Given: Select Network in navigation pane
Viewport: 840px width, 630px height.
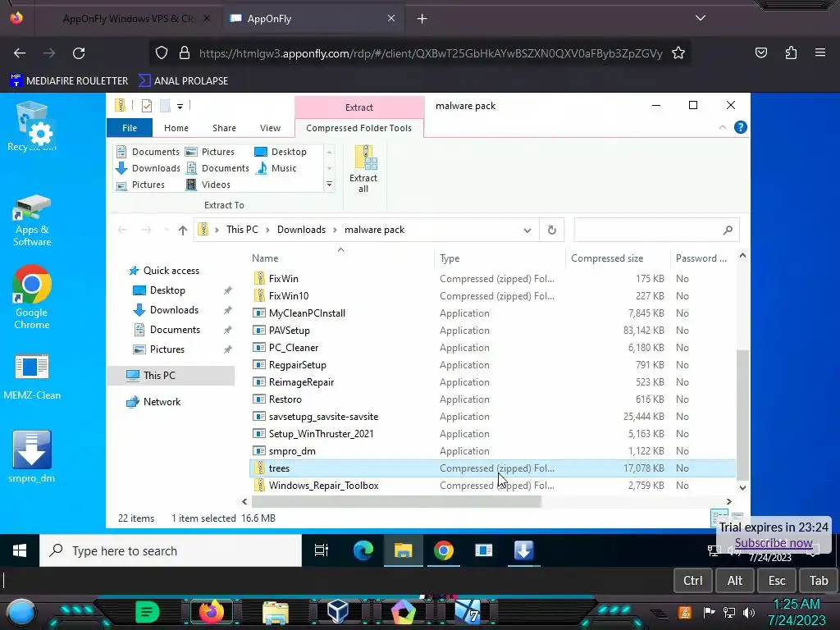Looking at the screenshot, I should pyautogui.click(x=162, y=402).
